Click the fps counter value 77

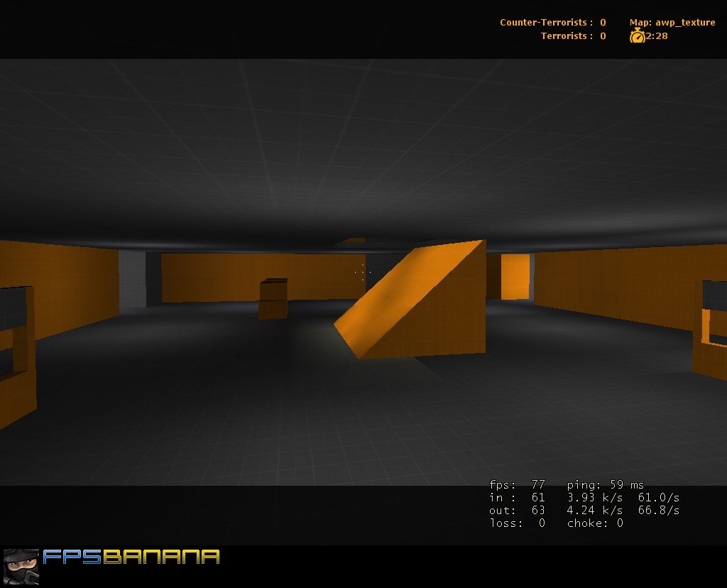(x=538, y=485)
